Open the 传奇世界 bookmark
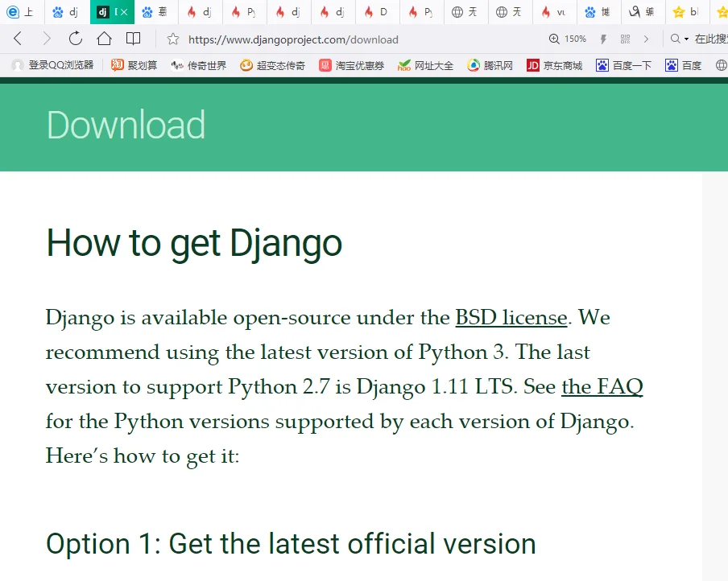This screenshot has width=728, height=581. click(x=198, y=65)
